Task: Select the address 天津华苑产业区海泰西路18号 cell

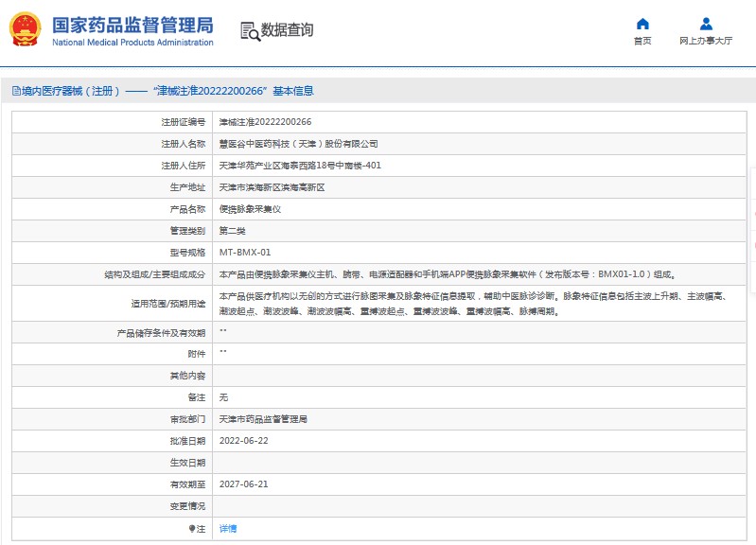Action: click(x=300, y=166)
